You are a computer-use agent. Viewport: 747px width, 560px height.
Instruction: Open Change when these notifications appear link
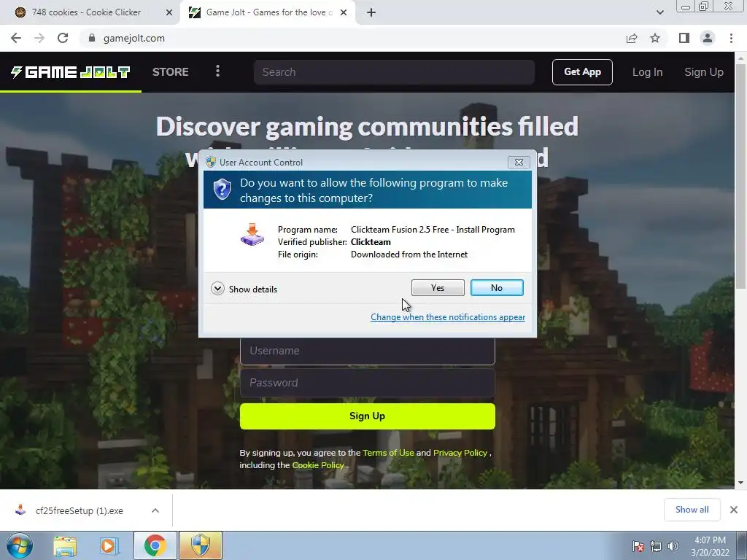pos(448,317)
